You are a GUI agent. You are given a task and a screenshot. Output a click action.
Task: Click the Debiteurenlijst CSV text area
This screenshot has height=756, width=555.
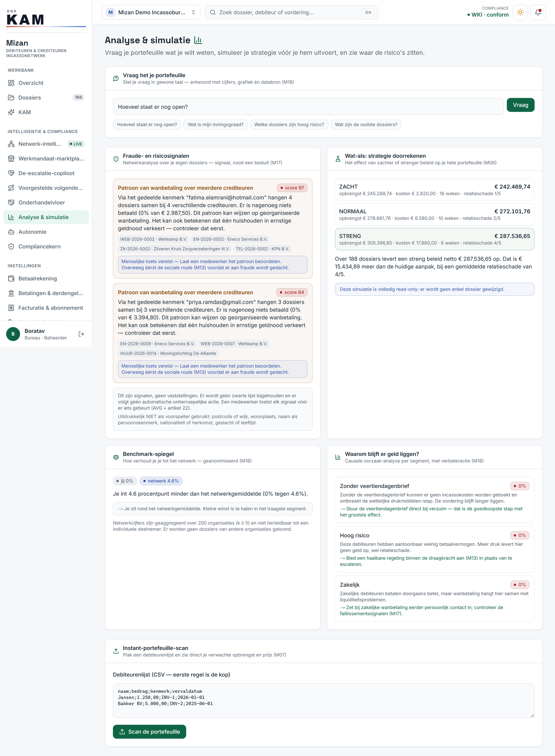click(x=323, y=700)
